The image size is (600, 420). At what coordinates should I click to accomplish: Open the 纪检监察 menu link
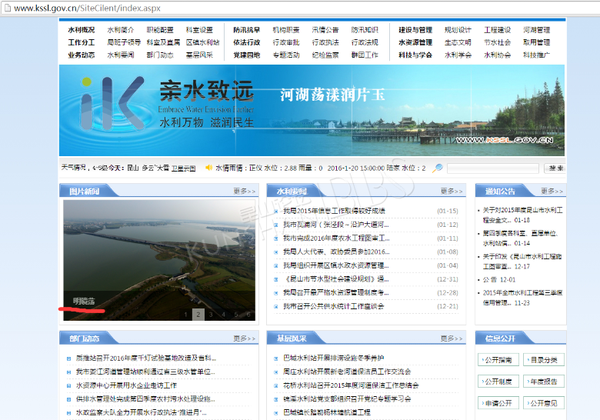tap(325, 55)
